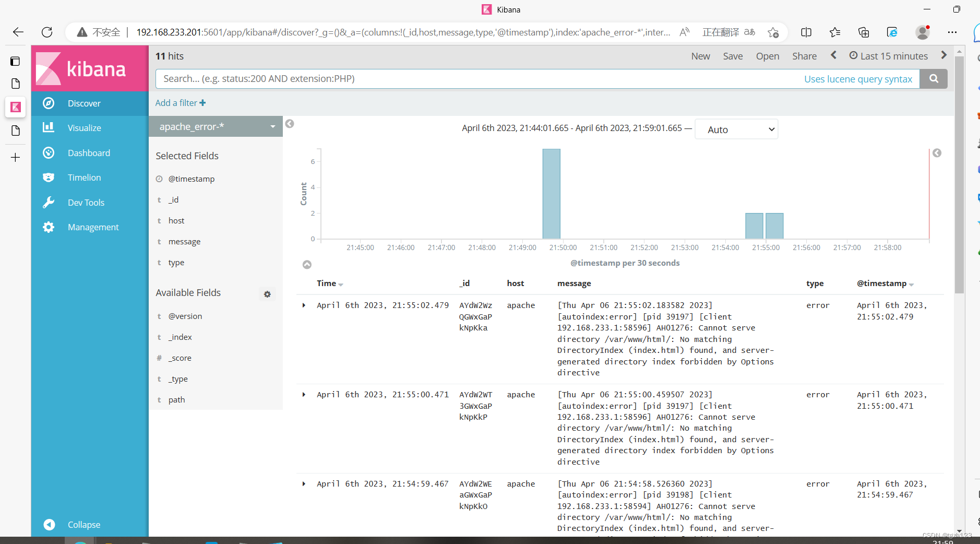This screenshot has width=980, height=544.
Task: Collapse the Kibana side navigation
Action: click(73, 525)
